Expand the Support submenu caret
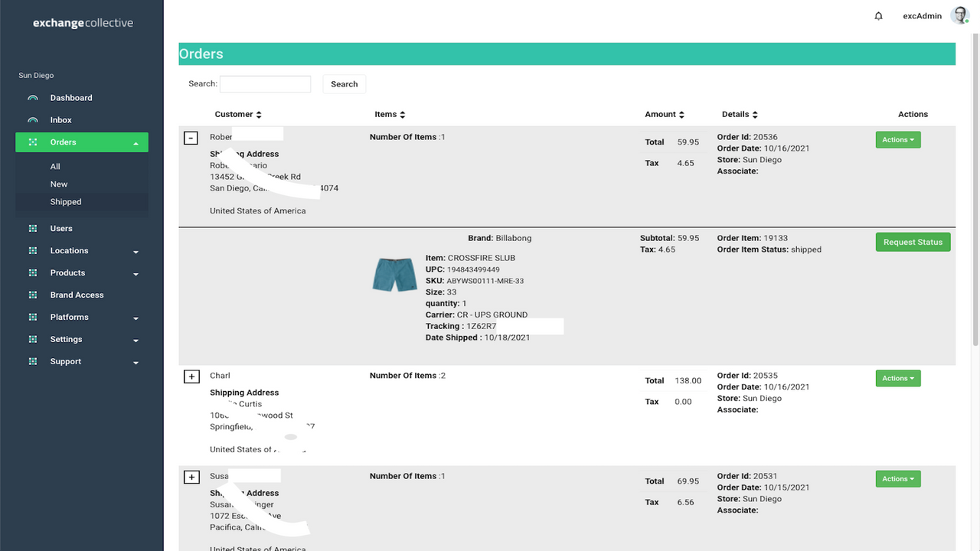980x551 pixels. click(x=136, y=363)
